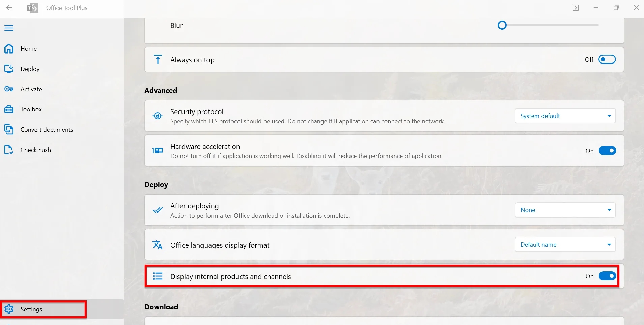Click the Toolbox briefcase icon

tap(9, 109)
